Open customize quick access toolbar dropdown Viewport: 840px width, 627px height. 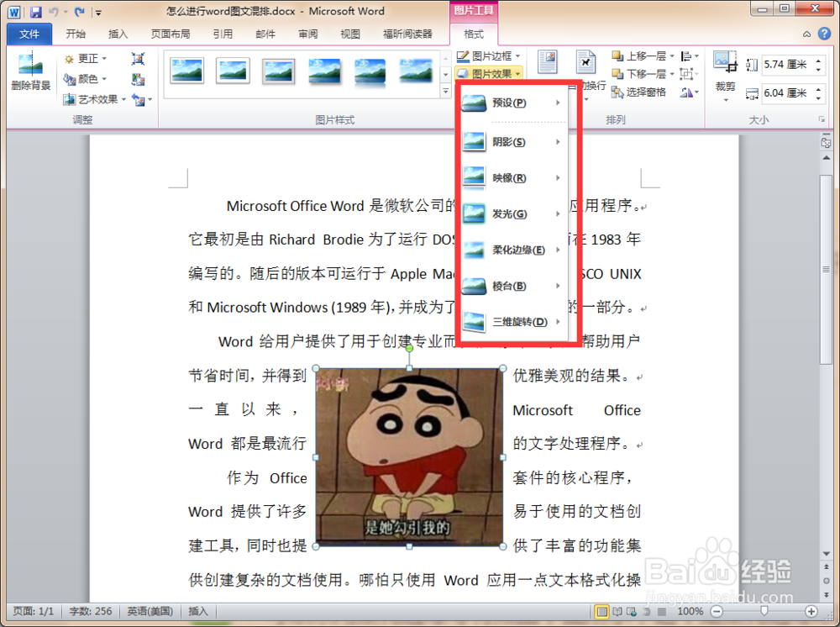(98, 13)
